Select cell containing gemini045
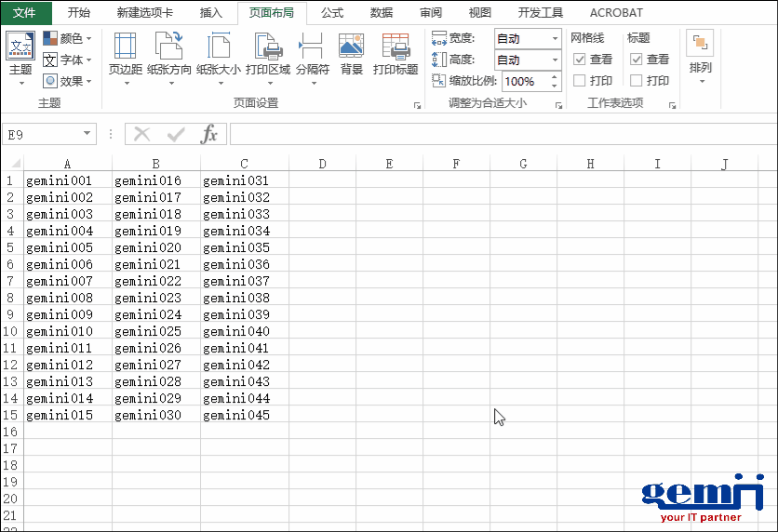Viewport: 778px width, 532px height. click(x=245, y=415)
